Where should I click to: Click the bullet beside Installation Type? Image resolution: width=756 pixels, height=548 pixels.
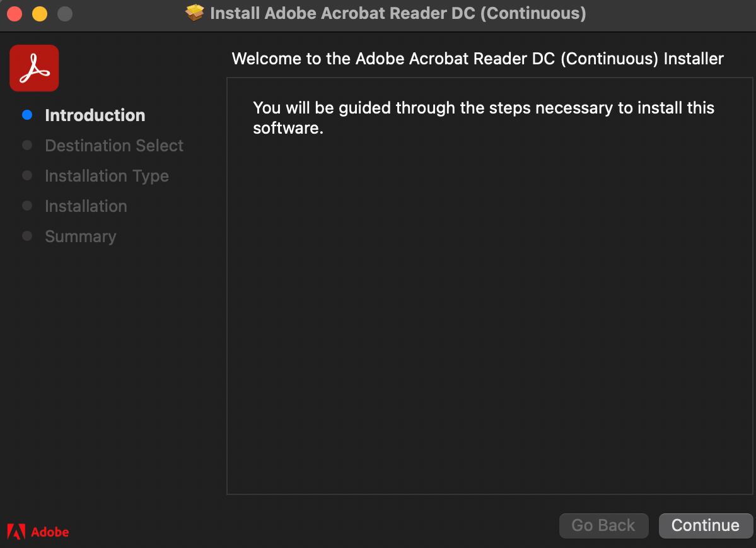pyautogui.click(x=27, y=175)
